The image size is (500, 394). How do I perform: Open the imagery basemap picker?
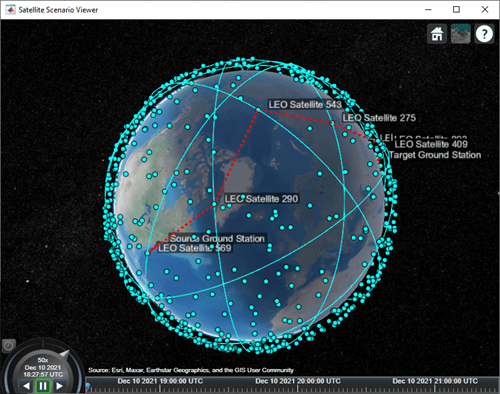click(461, 34)
